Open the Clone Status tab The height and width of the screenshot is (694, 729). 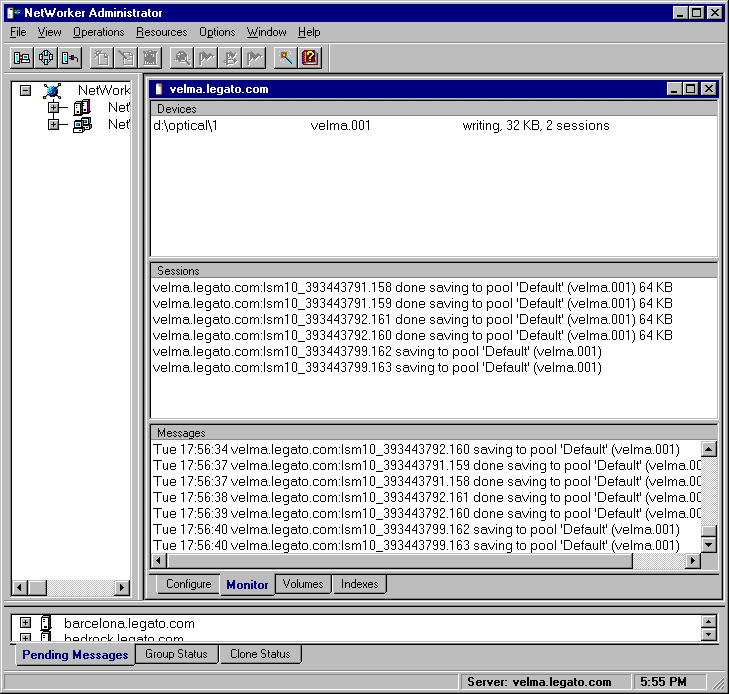coord(260,654)
